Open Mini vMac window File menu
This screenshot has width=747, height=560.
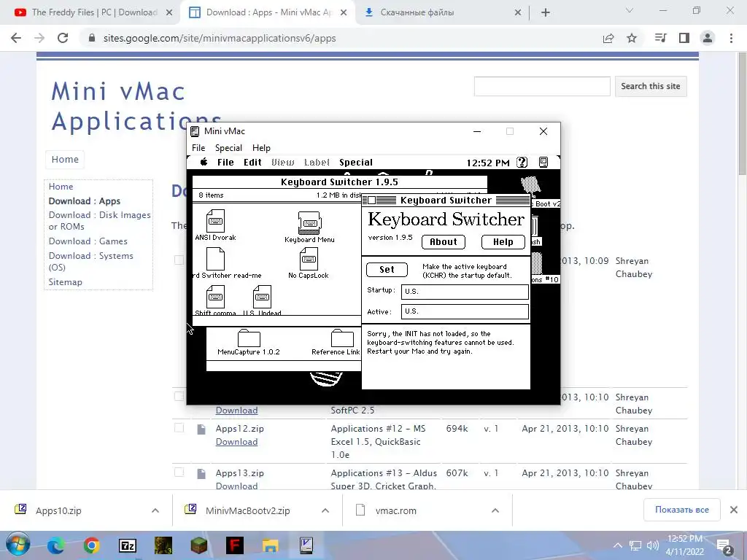coord(198,147)
